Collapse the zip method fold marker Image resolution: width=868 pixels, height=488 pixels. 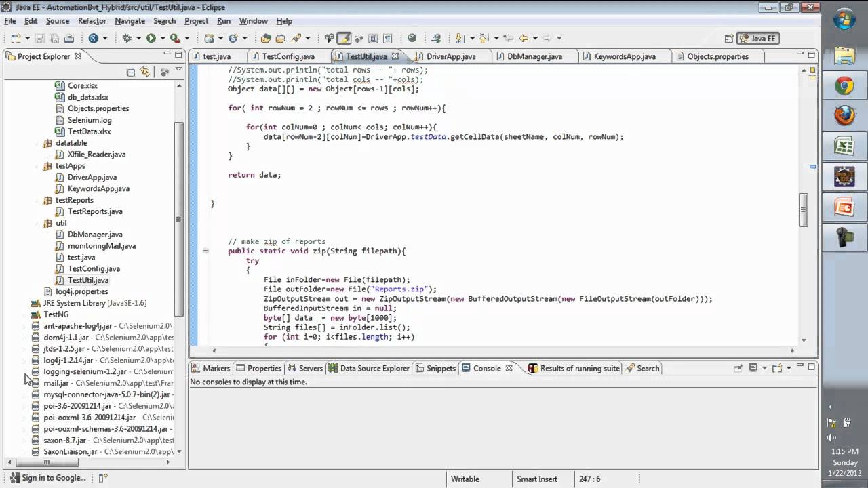click(205, 251)
